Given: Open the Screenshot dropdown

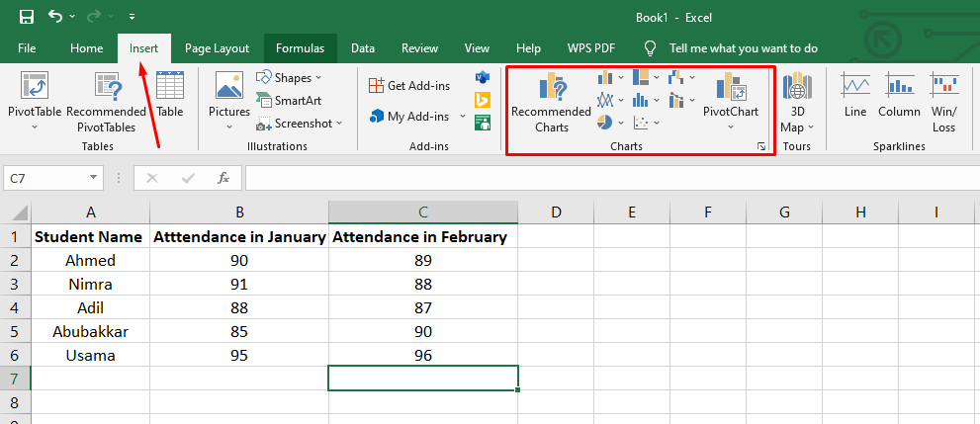Looking at the screenshot, I should click(300, 124).
